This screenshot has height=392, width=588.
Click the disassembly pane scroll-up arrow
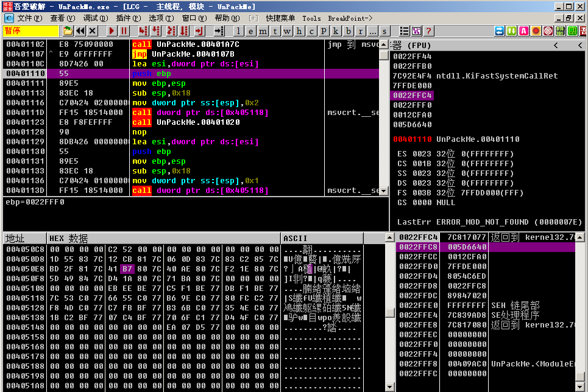(384, 45)
